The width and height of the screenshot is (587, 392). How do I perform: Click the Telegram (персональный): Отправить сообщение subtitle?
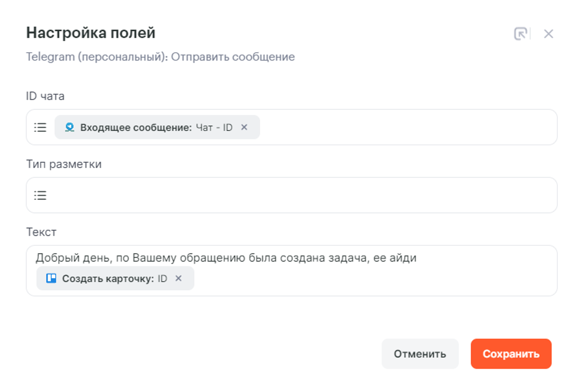tap(160, 57)
